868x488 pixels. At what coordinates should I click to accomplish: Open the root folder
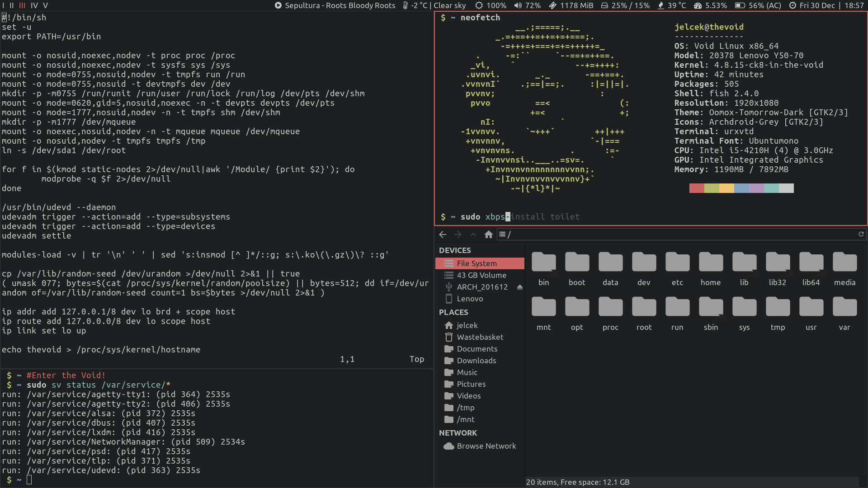click(x=644, y=314)
